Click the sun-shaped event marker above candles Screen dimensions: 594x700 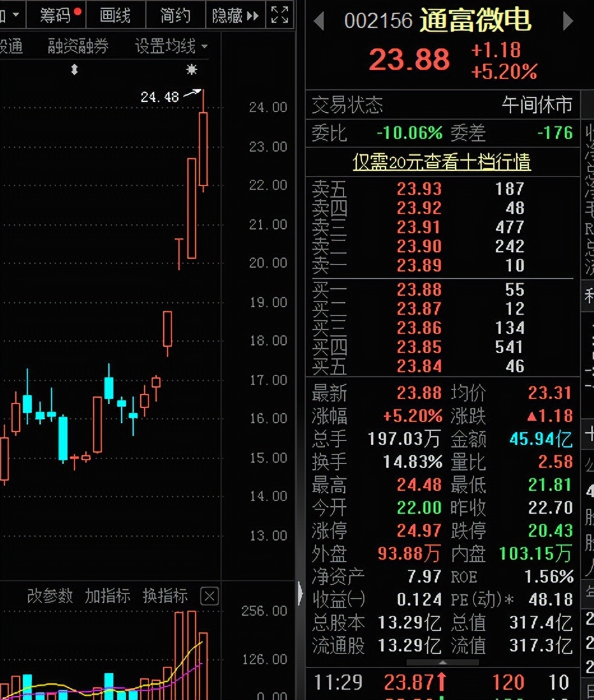pyautogui.click(x=191, y=69)
